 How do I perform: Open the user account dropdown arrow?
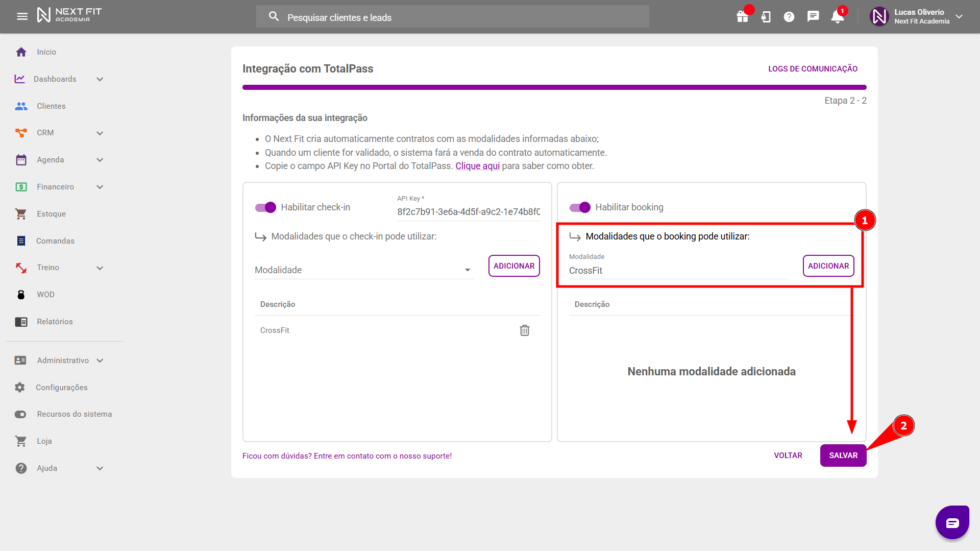tap(959, 16)
